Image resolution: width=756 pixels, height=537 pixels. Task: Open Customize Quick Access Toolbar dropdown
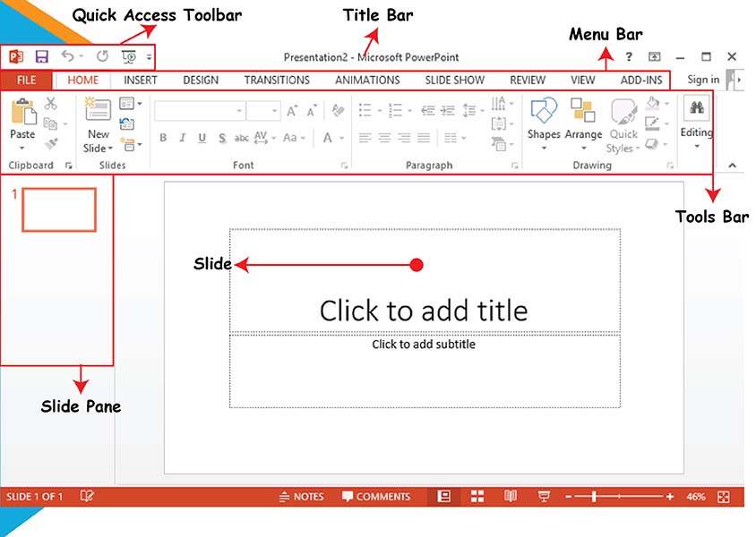(x=149, y=57)
